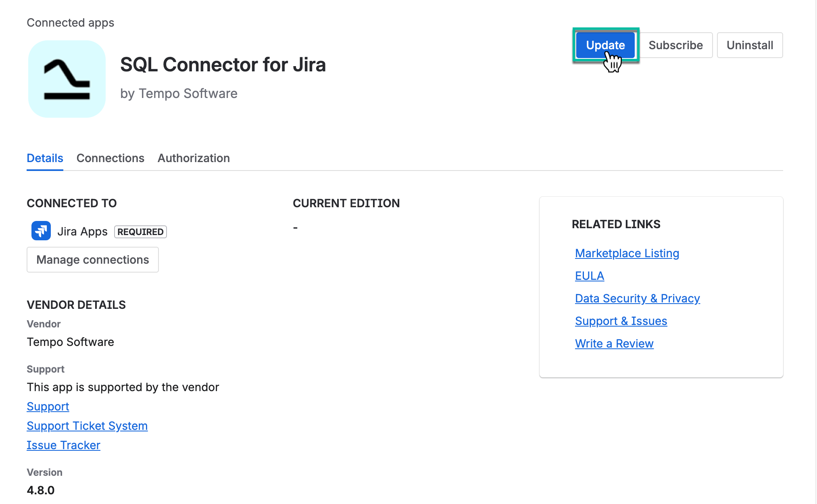Screen dimensions: 817x504
Task: Switch to the Connections tab
Action: click(x=110, y=158)
